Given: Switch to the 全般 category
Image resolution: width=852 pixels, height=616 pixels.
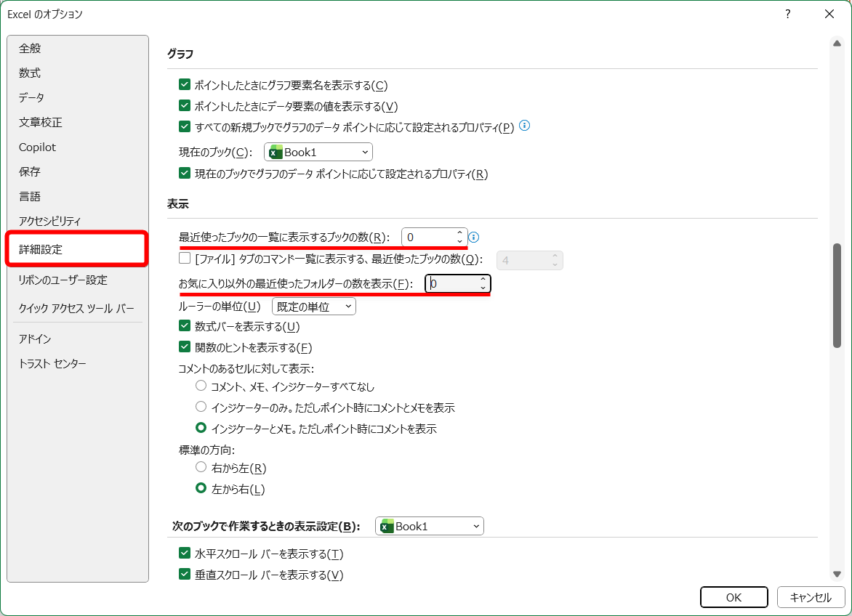Looking at the screenshot, I should tap(30, 49).
